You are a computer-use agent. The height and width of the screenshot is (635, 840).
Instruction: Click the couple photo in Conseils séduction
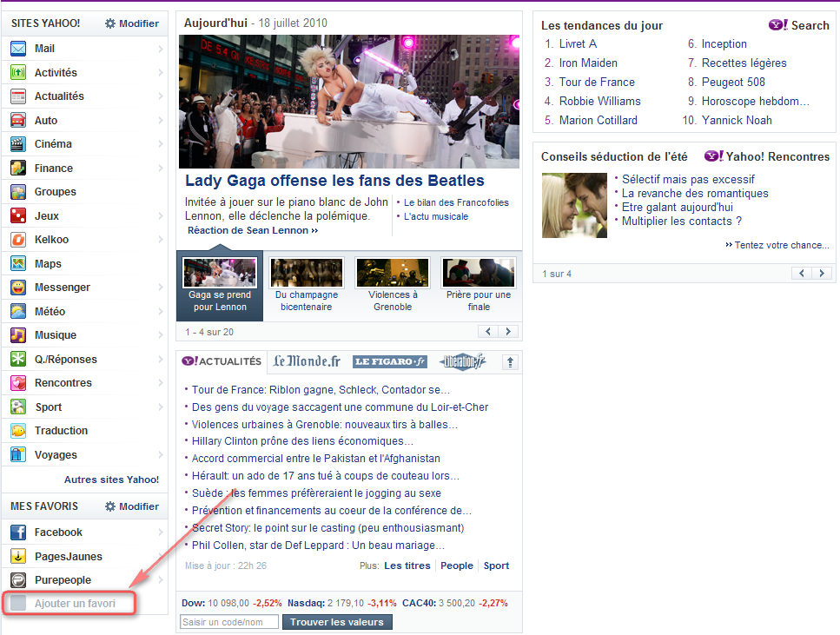coord(574,205)
